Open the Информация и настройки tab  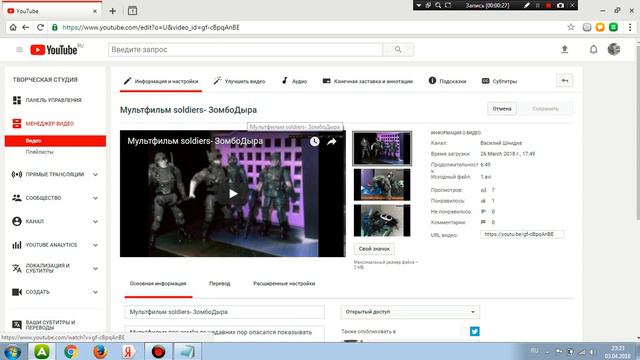[x=161, y=81]
